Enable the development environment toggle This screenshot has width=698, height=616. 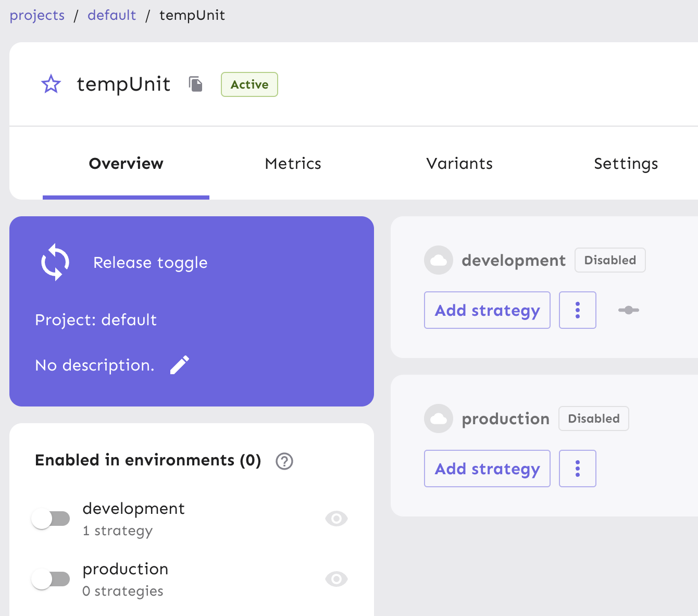(x=51, y=518)
